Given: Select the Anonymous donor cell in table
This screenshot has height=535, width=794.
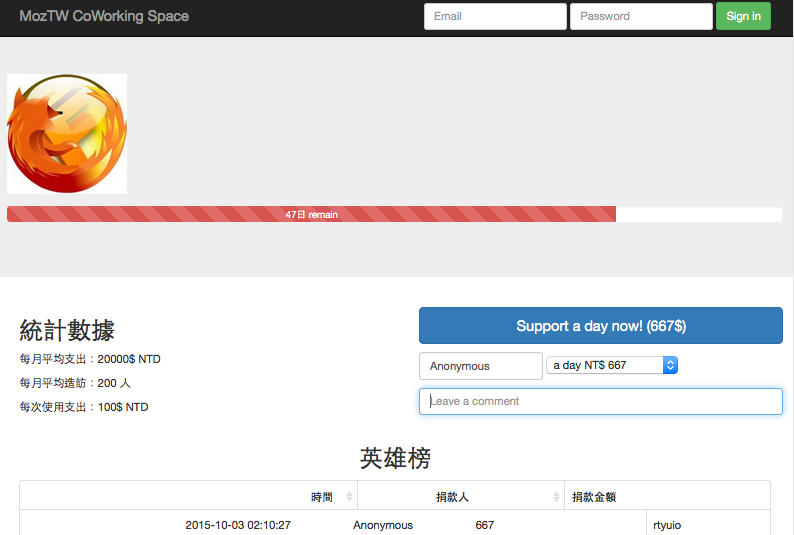Looking at the screenshot, I should pos(383,525).
